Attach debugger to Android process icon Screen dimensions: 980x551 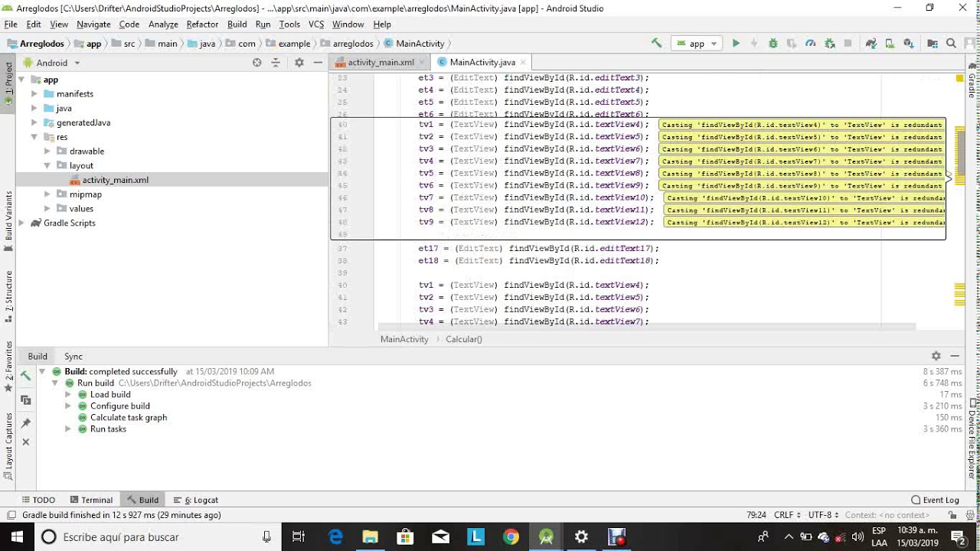[x=830, y=44]
